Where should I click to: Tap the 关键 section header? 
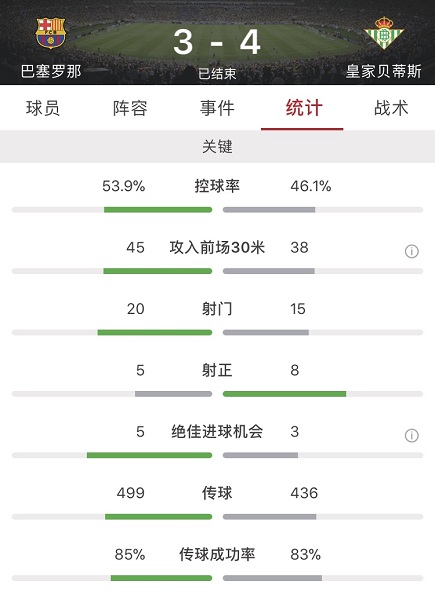[218, 146]
